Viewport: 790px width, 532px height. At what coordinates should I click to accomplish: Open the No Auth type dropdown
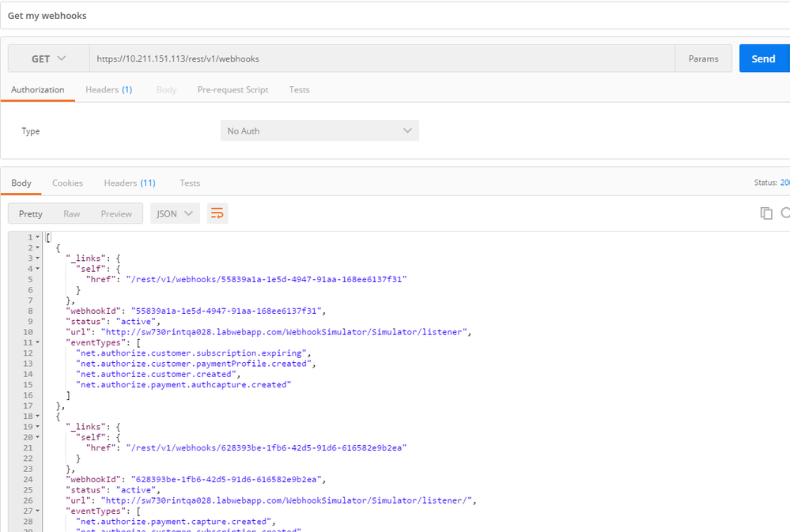point(319,130)
